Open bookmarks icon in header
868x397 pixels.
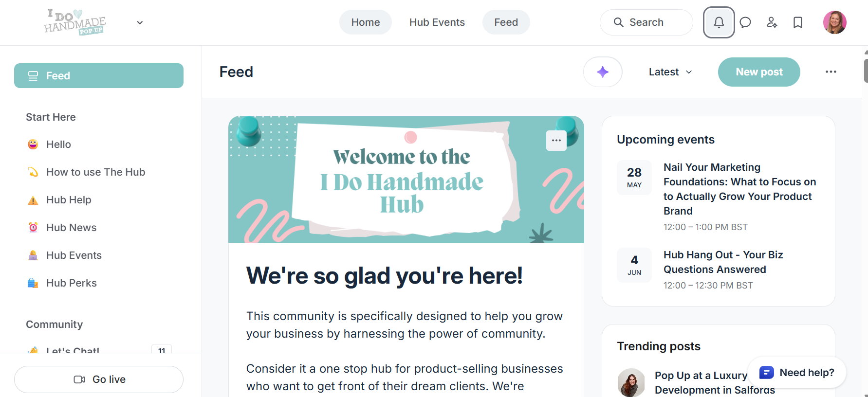point(798,22)
